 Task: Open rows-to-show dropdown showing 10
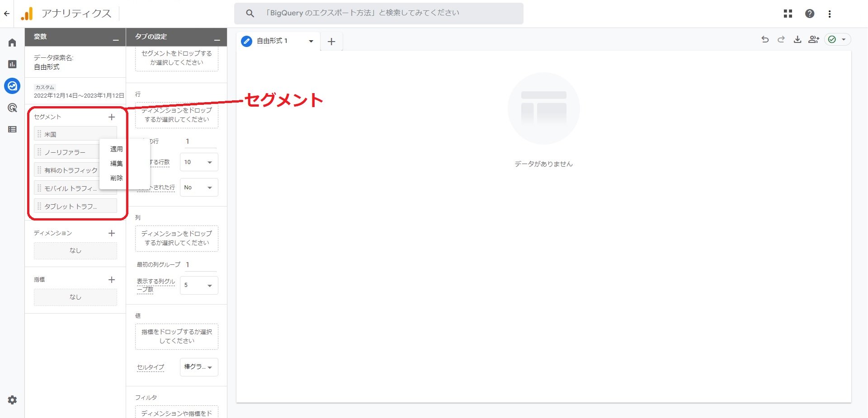pos(199,162)
